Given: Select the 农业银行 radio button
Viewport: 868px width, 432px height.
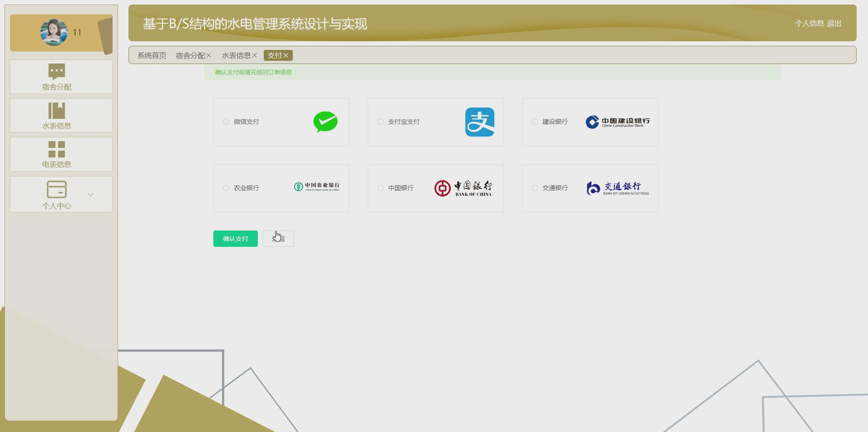Looking at the screenshot, I should click(226, 188).
